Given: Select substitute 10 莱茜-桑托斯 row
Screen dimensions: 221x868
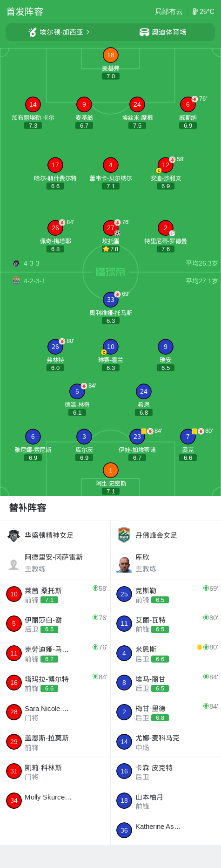Looking at the screenshot, I should (55, 594).
